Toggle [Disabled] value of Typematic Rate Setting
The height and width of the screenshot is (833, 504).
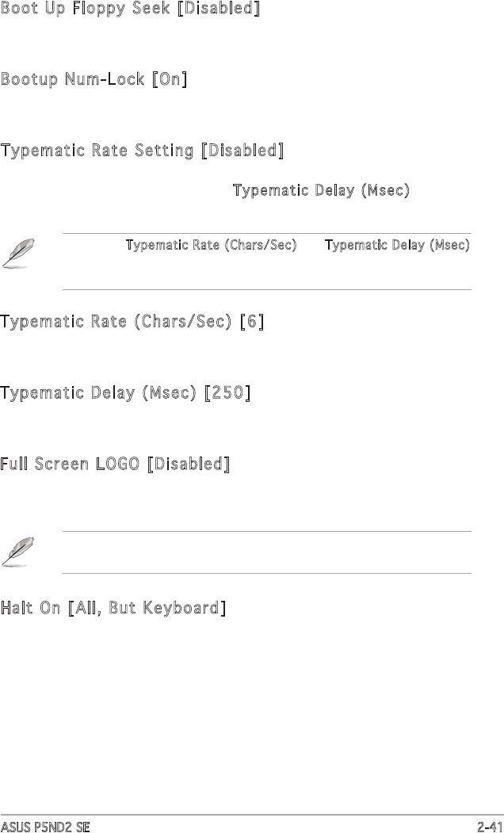pos(242,151)
